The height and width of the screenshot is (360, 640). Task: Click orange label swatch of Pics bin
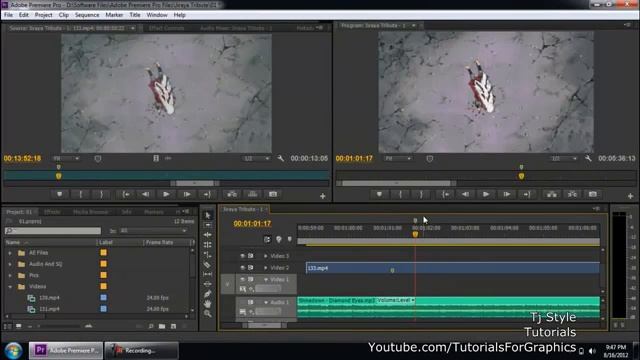(x=104, y=275)
